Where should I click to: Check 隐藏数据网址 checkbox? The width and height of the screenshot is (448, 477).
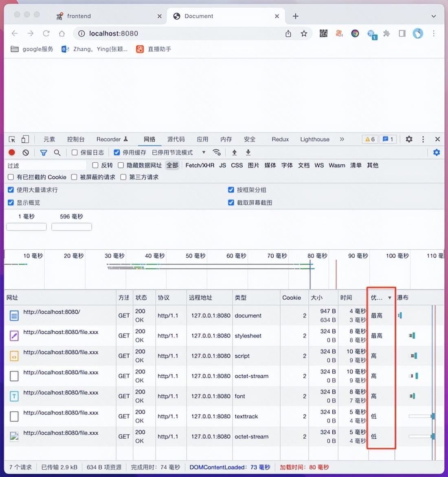pos(121,165)
